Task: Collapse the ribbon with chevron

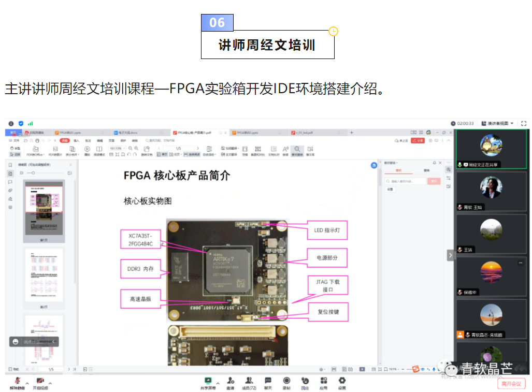Action: click(x=449, y=140)
